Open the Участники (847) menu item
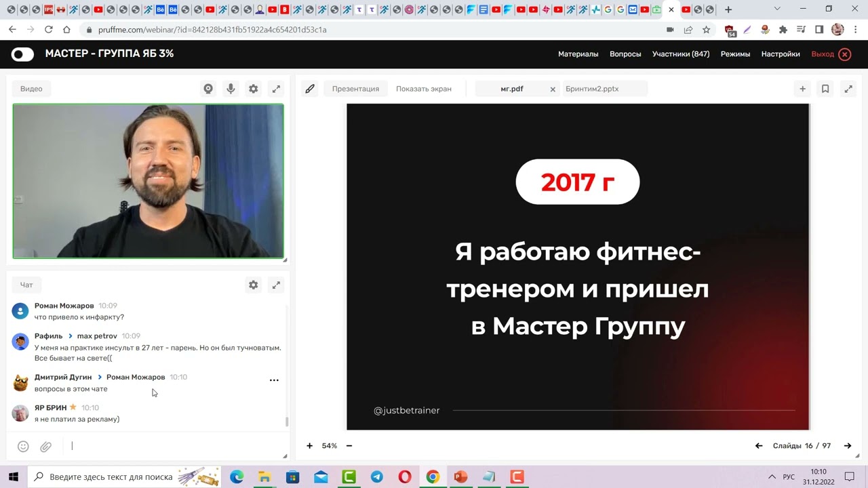The image size is (868, 488). click(681, 54)
